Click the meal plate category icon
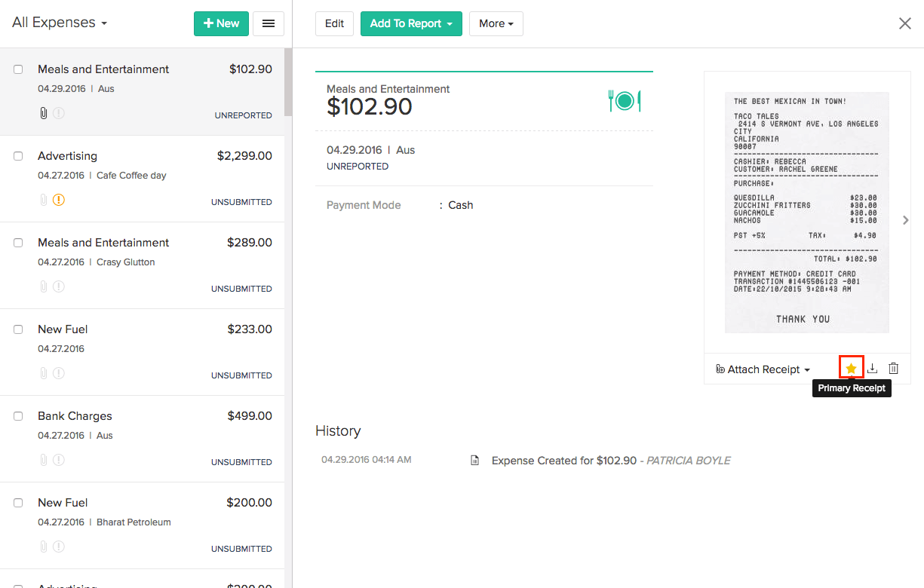 625,100
